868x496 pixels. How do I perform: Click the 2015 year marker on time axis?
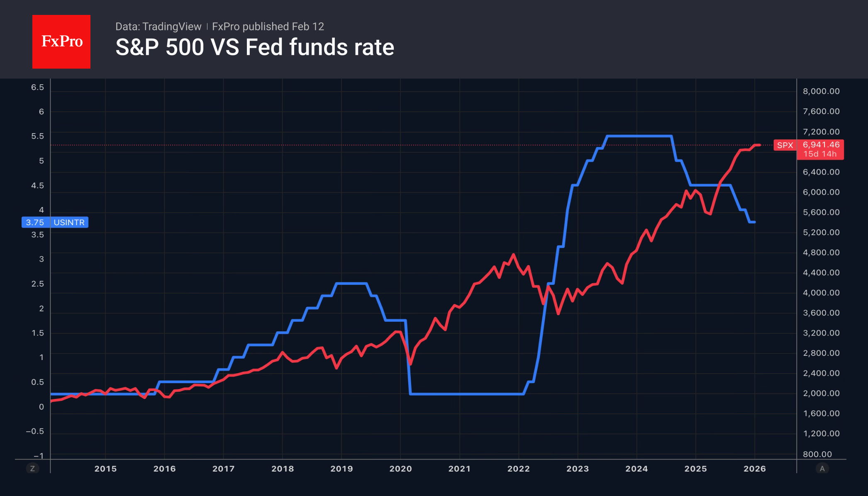tap(105, 469)
